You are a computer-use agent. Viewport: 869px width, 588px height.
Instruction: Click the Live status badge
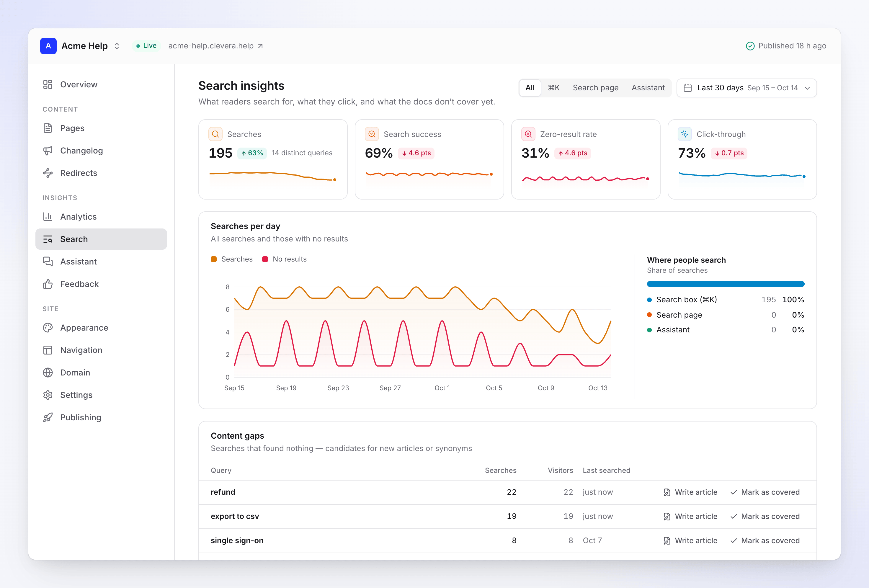(x=146, y=46)
